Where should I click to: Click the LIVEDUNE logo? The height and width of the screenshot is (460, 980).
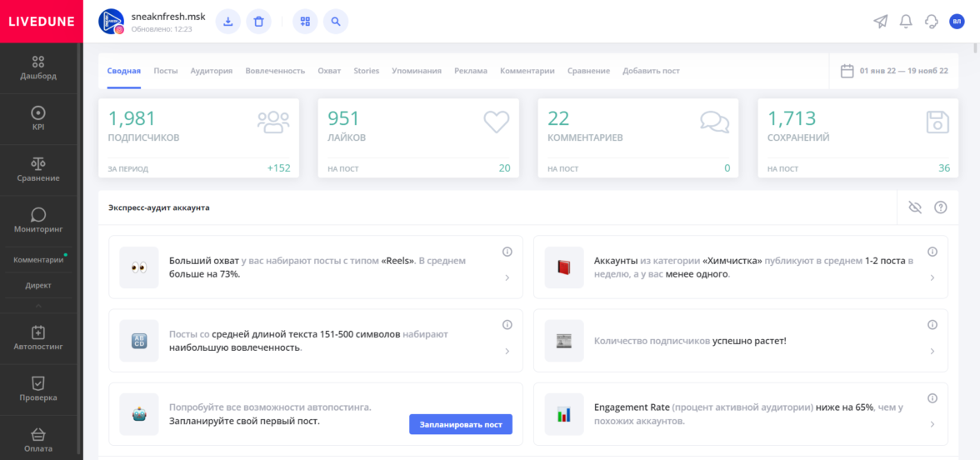[x=42, y=22]
